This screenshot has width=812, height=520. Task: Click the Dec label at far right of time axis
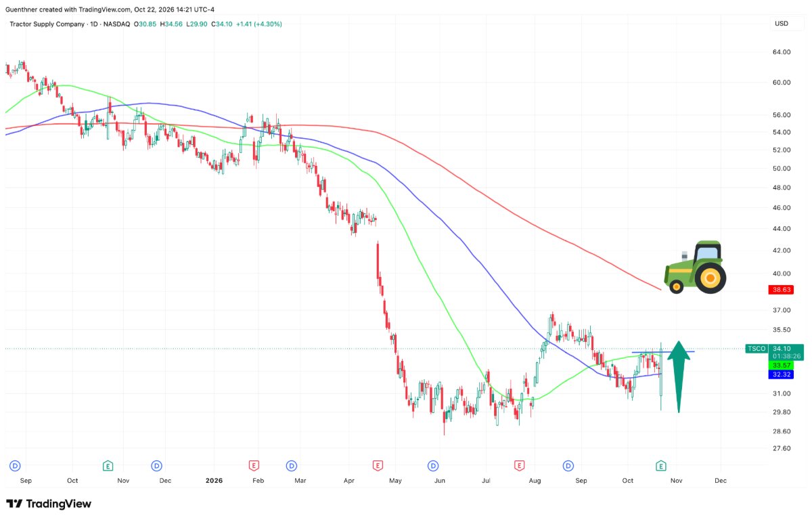click(721, 481)
